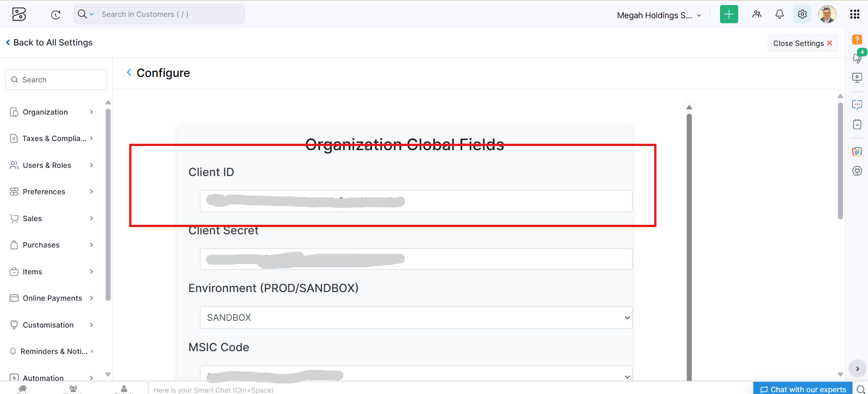Open the settings gear icon
Image resolution: width=868 pixels, height=394 pixels.
click(x=802, y=14)
